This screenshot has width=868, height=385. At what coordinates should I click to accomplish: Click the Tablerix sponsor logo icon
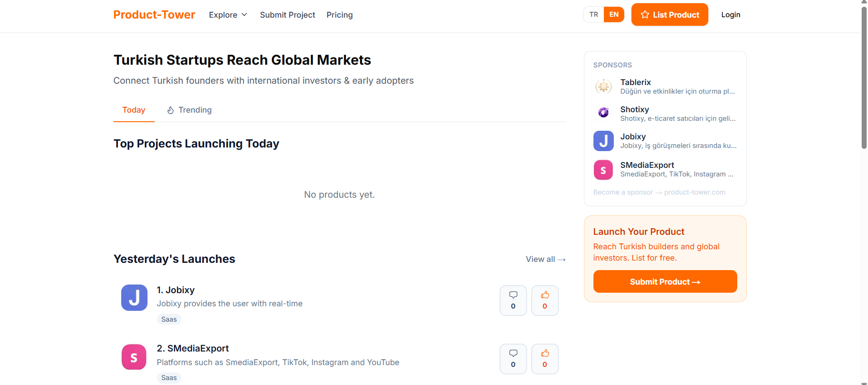click(603, 86)
